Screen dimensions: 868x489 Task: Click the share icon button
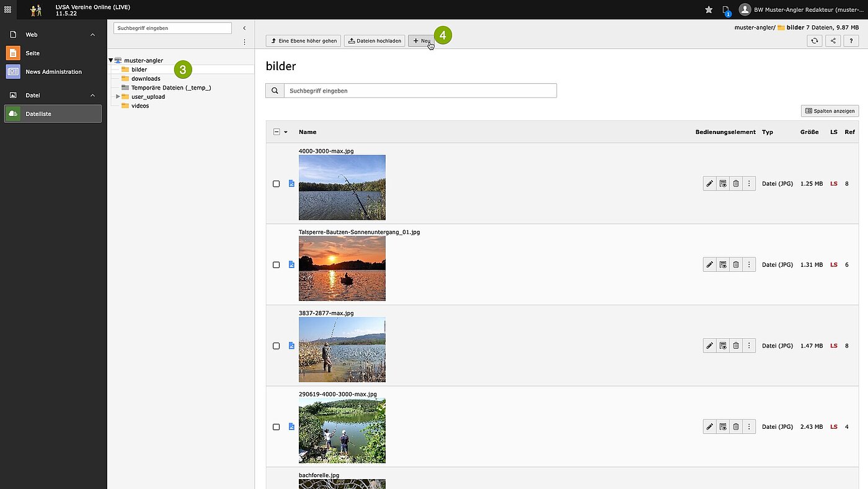coord(833,40)
